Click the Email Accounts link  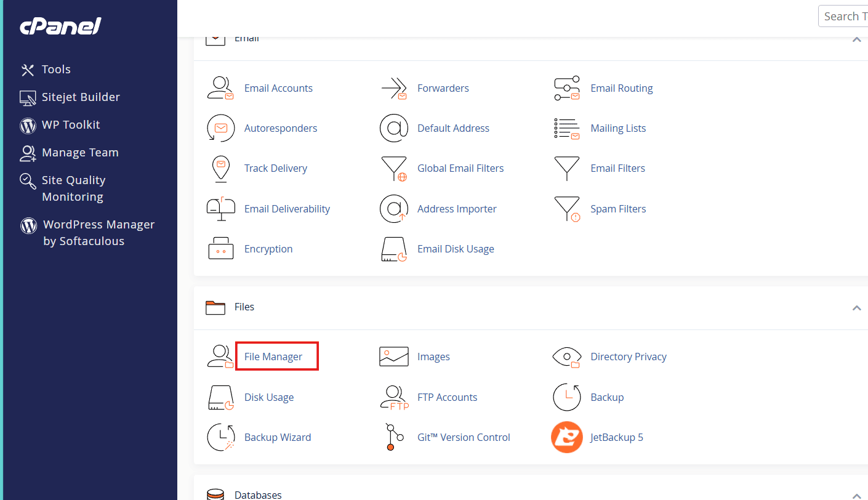[x=278, y=88]
